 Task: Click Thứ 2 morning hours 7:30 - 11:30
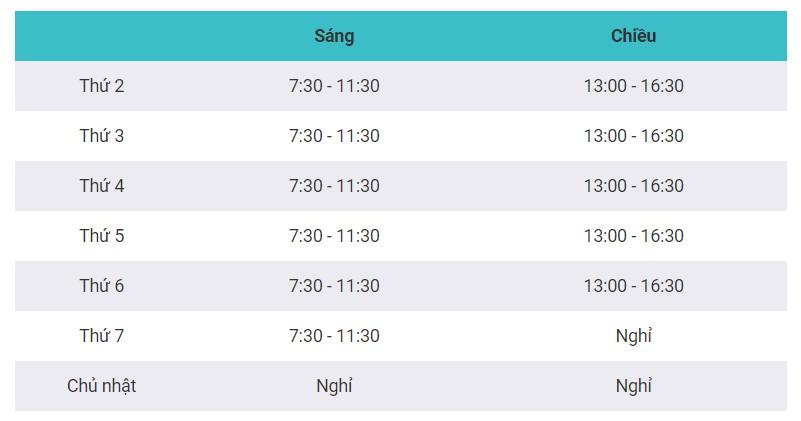[x=334, y=86]
